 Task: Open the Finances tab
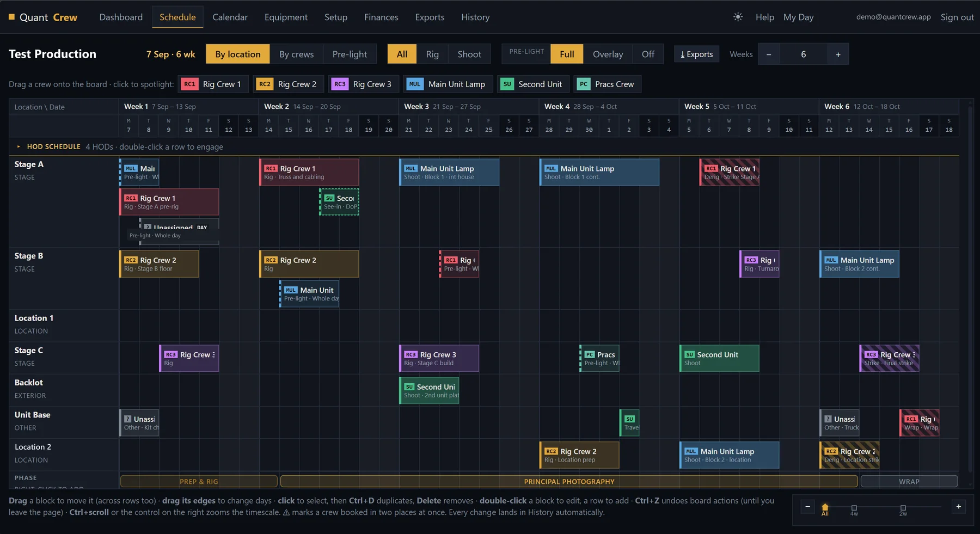coord(381,17)
